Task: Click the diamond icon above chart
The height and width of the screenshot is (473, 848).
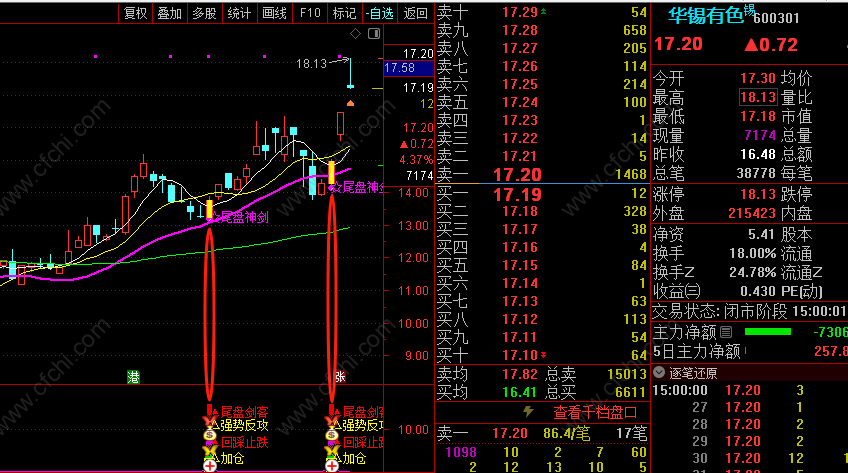Action: (x=355, y=34)
